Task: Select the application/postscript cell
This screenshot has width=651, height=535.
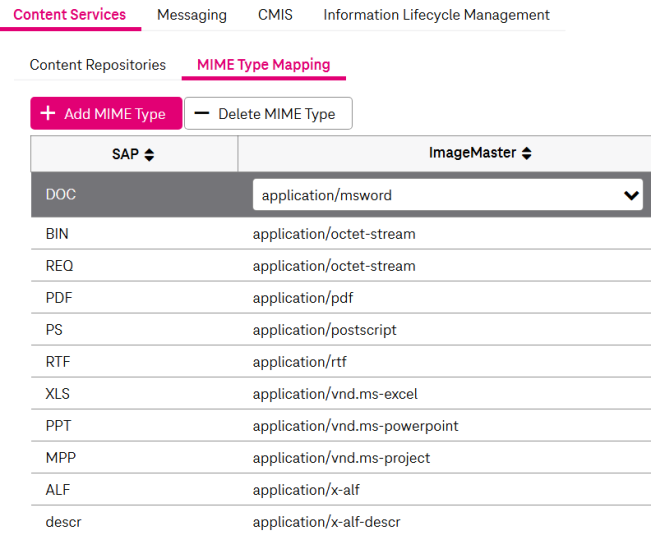Action: (324, 330)
